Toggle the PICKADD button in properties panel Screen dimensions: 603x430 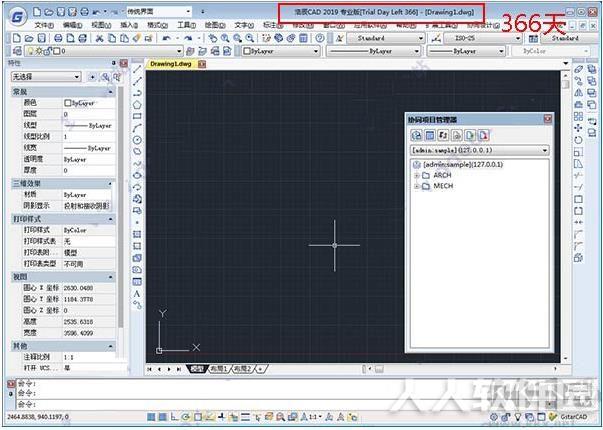pyautogui.click(x=93, y=77)
